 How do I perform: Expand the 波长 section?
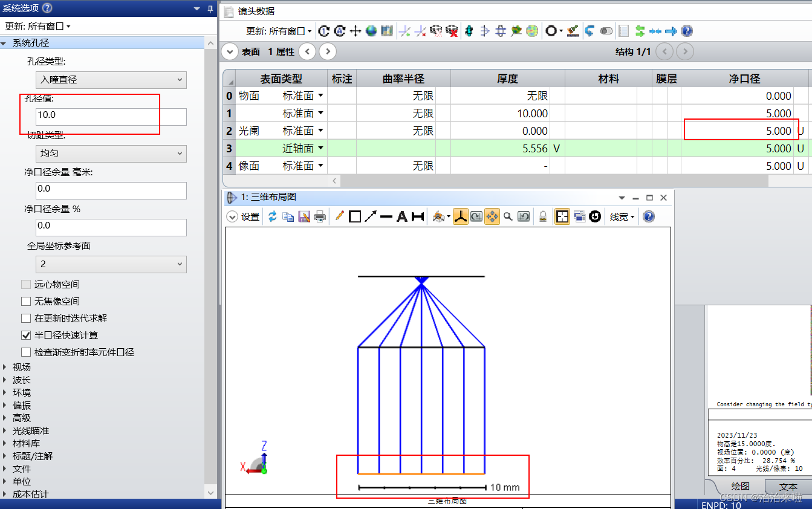point(5,380)
